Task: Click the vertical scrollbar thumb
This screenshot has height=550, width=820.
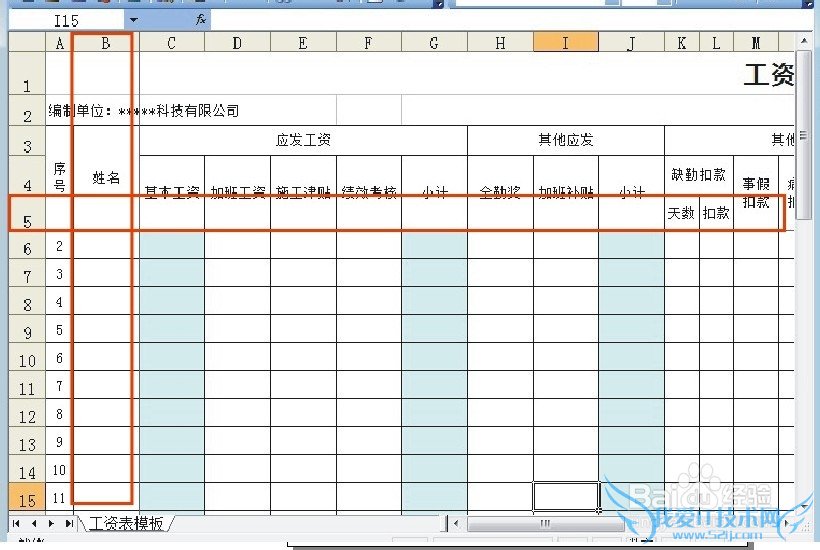Action: point(804,135)
